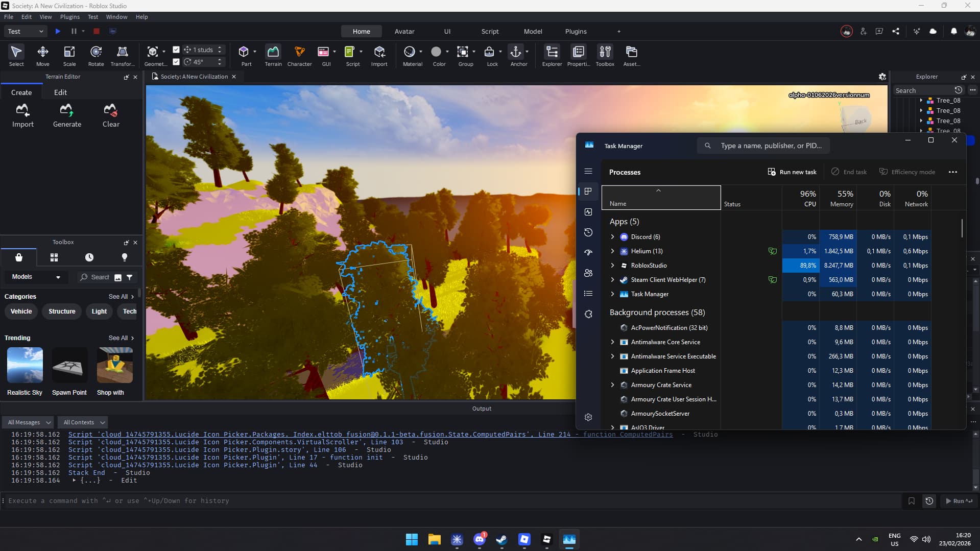980x551 pixels.
Task: Open Performance page in Task Manager
Action: click(588, 212)
